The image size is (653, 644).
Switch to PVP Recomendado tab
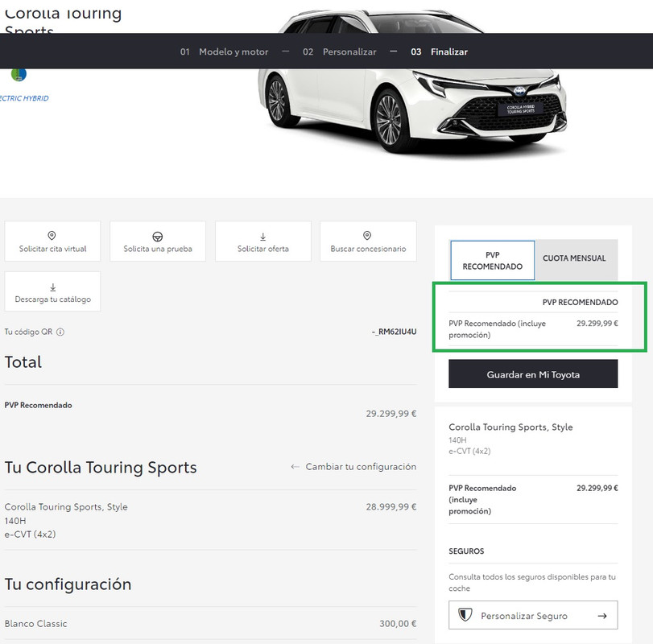492,260
